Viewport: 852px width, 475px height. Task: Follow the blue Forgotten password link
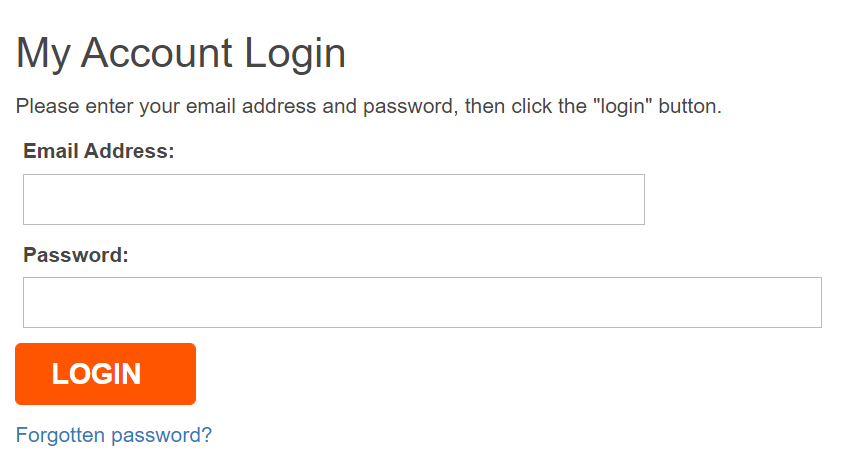(x=114, y=435)
